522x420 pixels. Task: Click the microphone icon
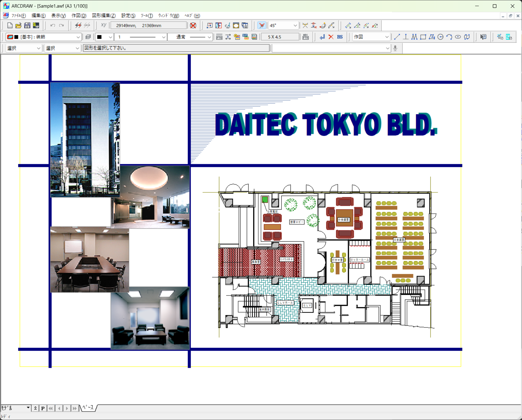[395, 48]
